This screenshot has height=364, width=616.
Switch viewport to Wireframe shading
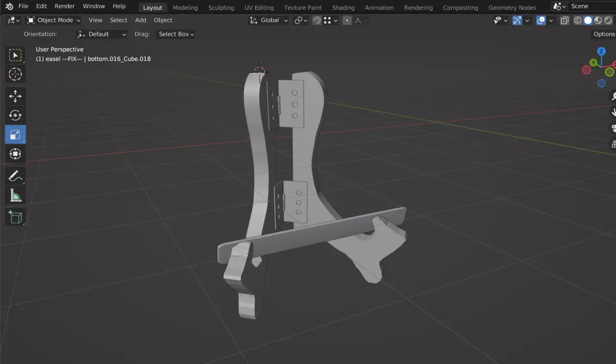pos(577,20)
